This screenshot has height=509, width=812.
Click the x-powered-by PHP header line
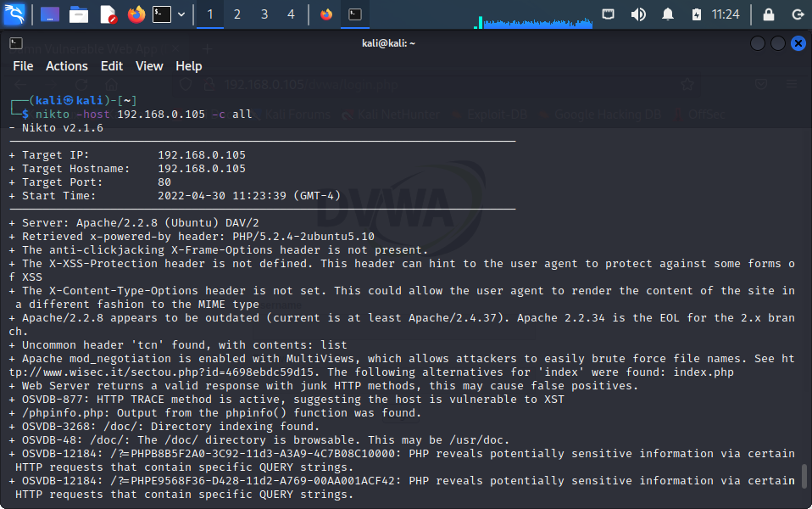tap(192, 237)
